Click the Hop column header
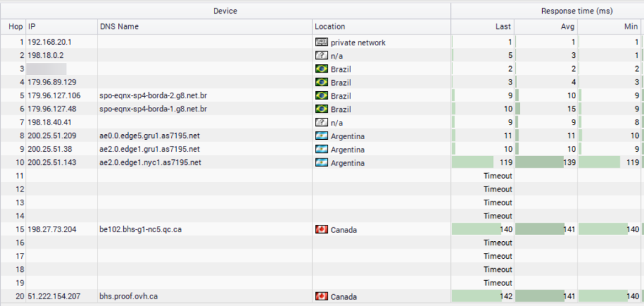The height and width of the screenshot is (306, 644). pyautogui.click(x=13, y=26)
